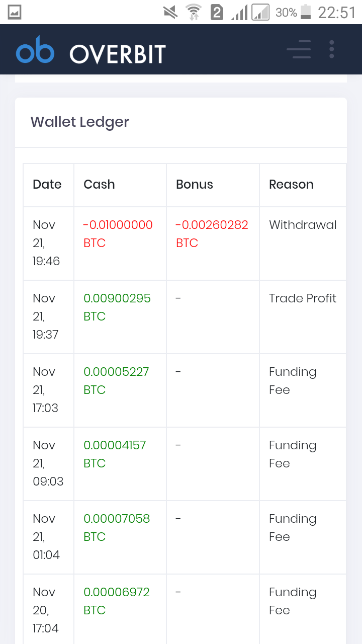
Task: Tap the -0.00260282 BTC bonus amount
Action: click(211, 234)
